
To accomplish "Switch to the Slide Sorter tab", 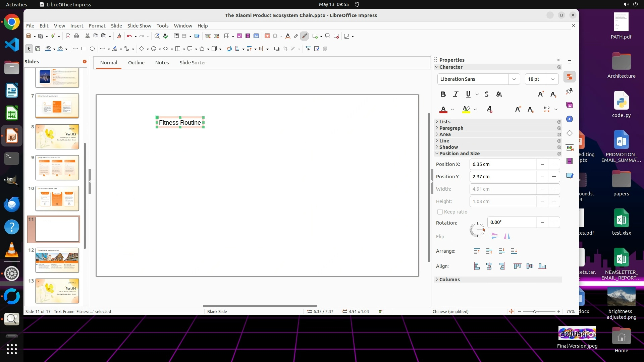I will coord(193,63).
